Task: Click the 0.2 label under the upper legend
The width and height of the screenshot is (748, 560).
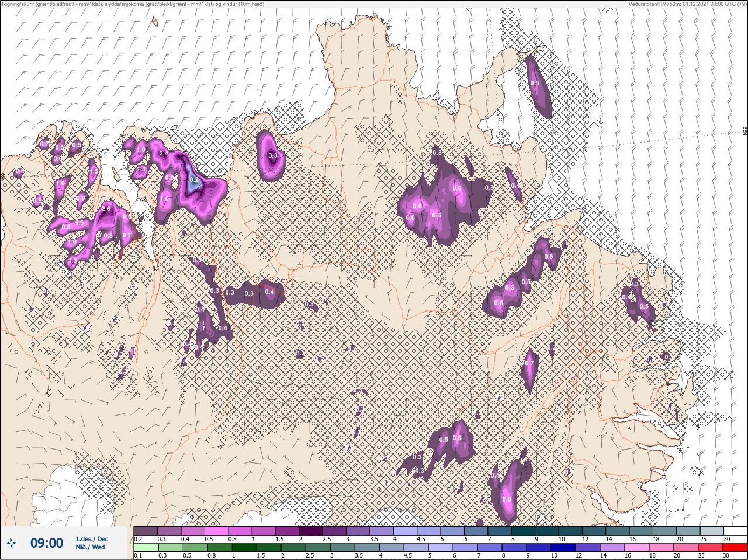Action: point(138,539)
